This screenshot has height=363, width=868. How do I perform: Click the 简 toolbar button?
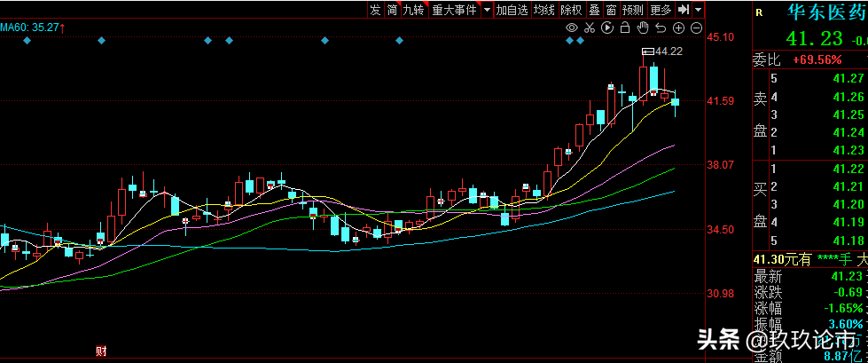point(392,10)
